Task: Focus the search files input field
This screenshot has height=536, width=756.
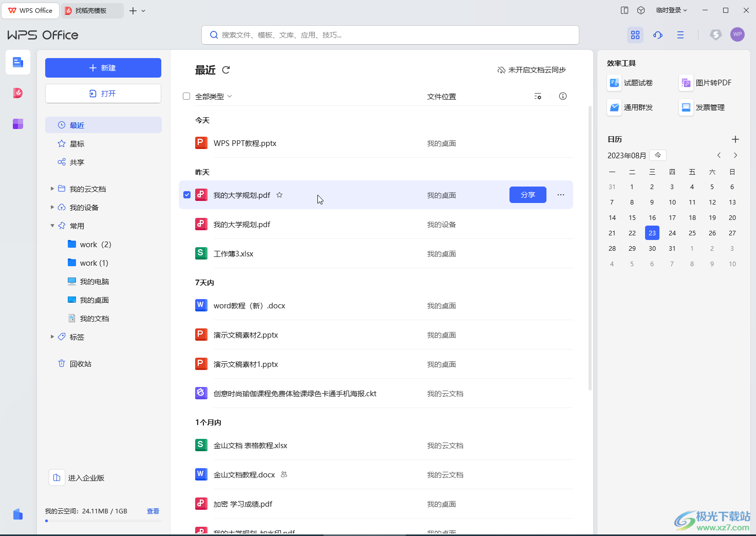Action: tap(390, 35)
